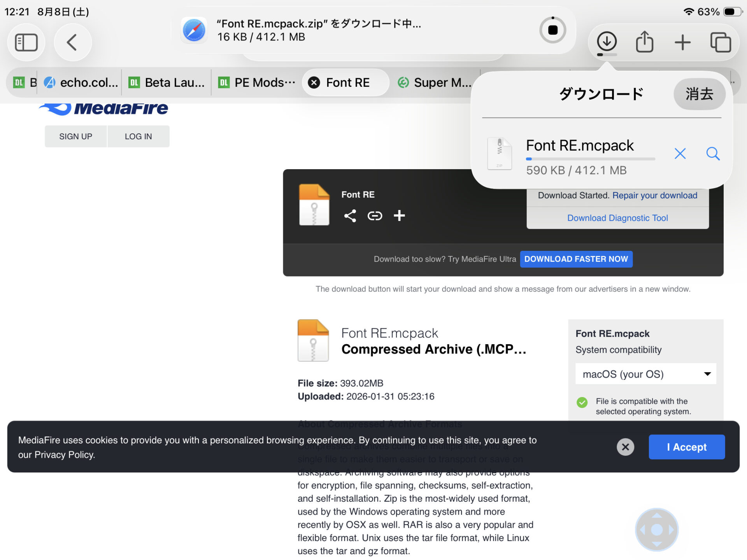The width and height of the screenshot is (747, 560).
Task: Click DOWNLOAD FASTER NOW button
Action: point(576,259)
